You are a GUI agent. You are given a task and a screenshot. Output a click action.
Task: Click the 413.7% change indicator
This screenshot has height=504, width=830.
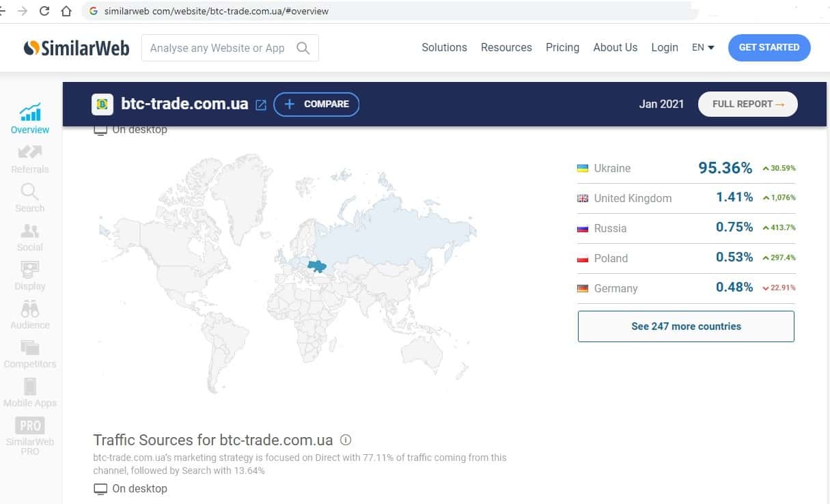tap(779, 228)
